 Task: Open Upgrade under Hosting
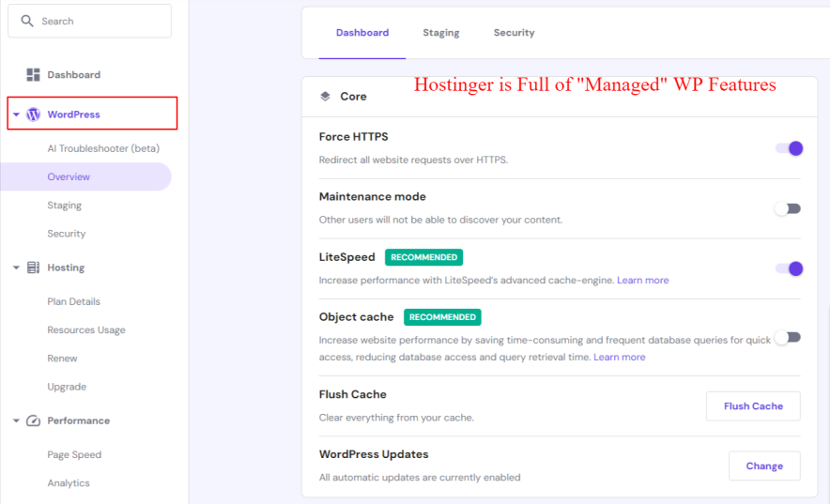pyautogui.click(x=67, y=387)
